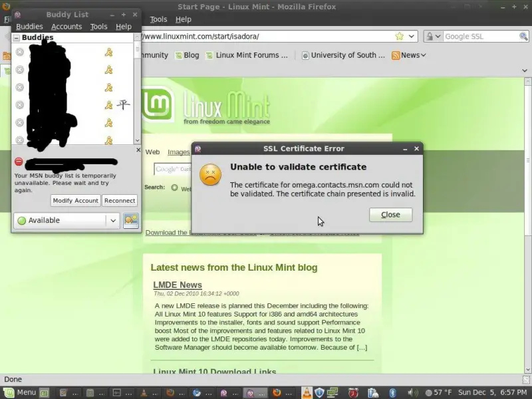Select the Web search radio button
532x399 pixels.
click(x=175, y=188)
